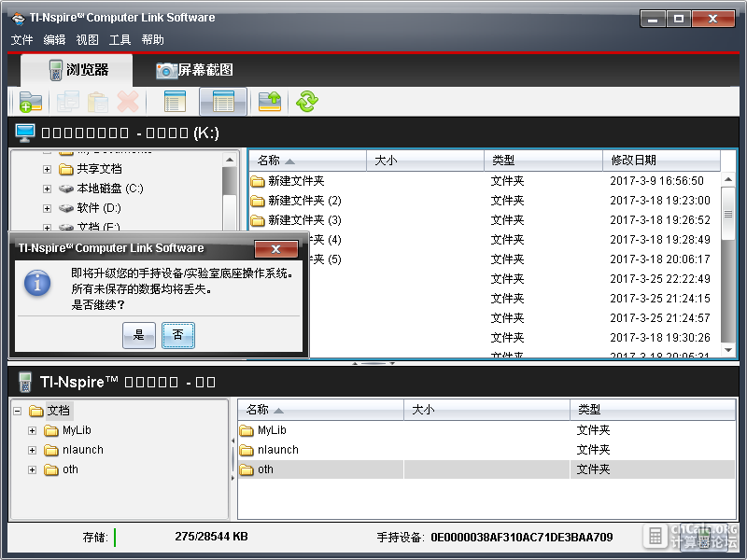Select the details view toolbar icon
Screen dimensions: 747x560
tap(223, 102)
